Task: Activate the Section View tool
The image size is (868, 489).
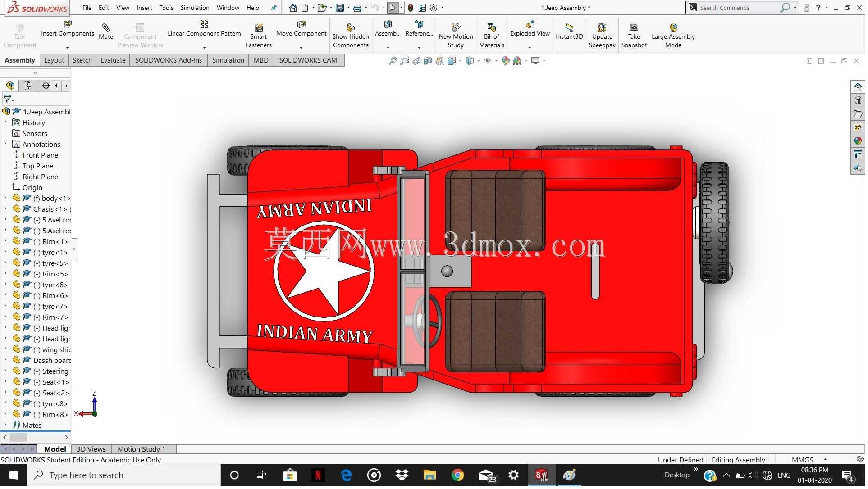Action: (x=428, y=61)
